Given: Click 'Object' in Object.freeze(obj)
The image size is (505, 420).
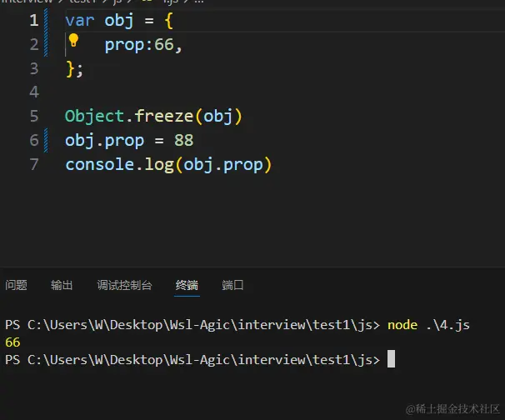Looking at the screenshot, I should pos(94,116).
